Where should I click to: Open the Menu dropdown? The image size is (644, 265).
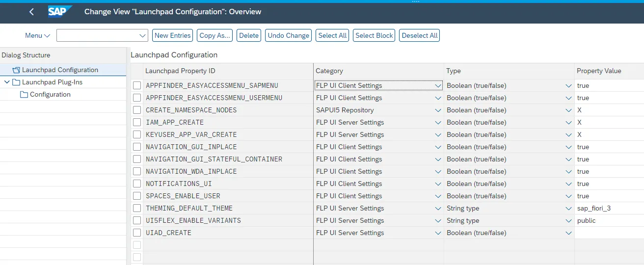coord(38,36)
